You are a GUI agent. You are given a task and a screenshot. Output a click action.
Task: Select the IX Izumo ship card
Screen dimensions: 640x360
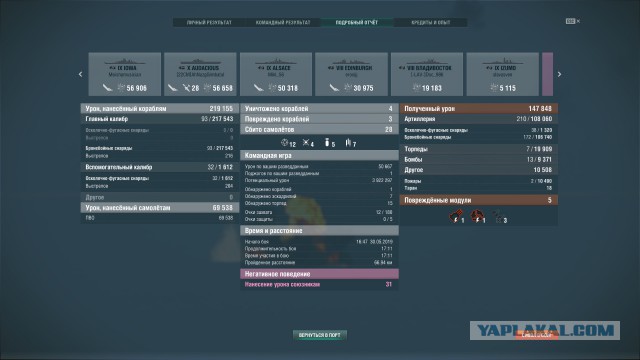502,74
